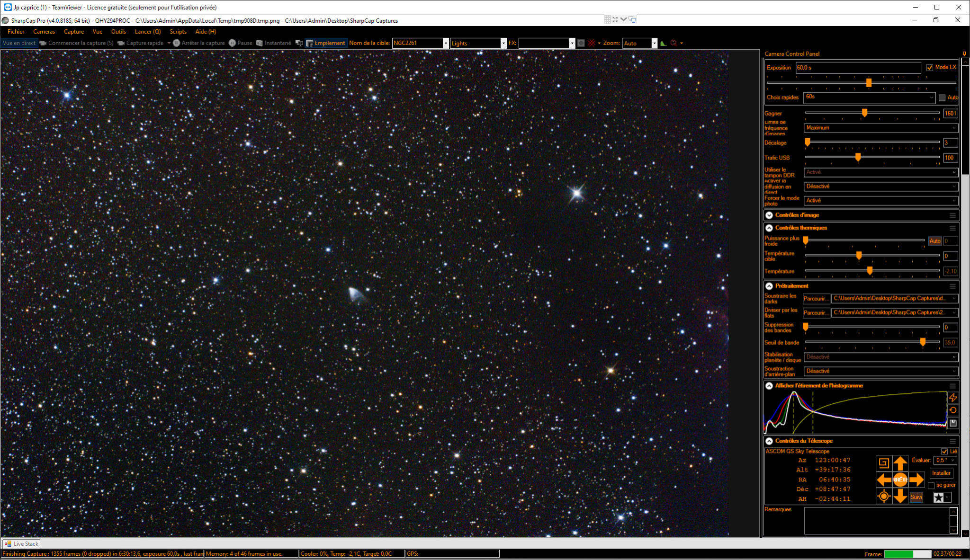The height and width of the screenshot is (560, 970).
Task: Select the Live Stack tab
Action: pyautogui.click(x=22, y=544)
